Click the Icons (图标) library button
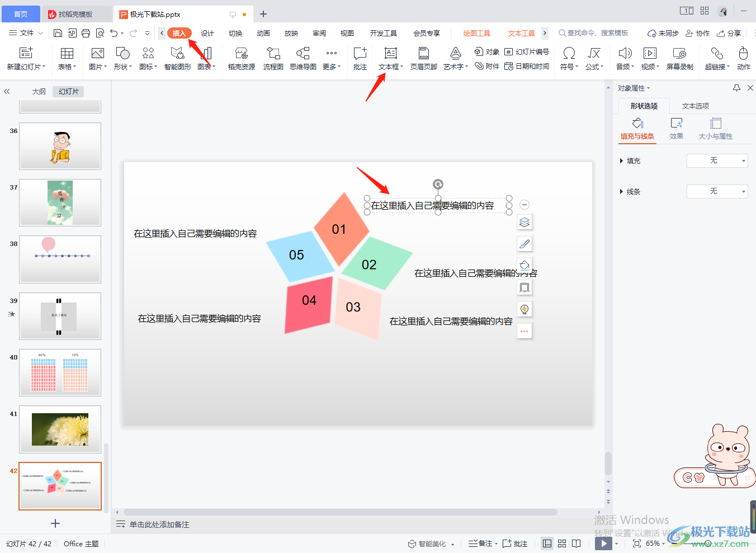This screenshot has height=553, width=756. point(148,53)
